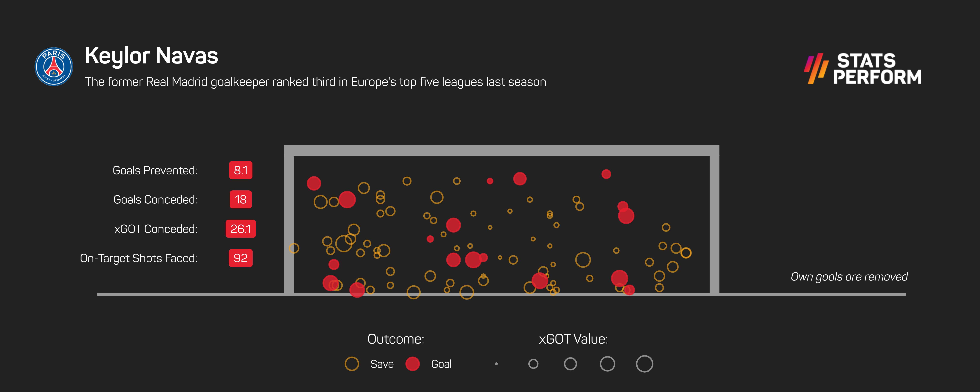Click the Goals Prevented 8.1 badge
980x392 pixels.
(240, 170)
